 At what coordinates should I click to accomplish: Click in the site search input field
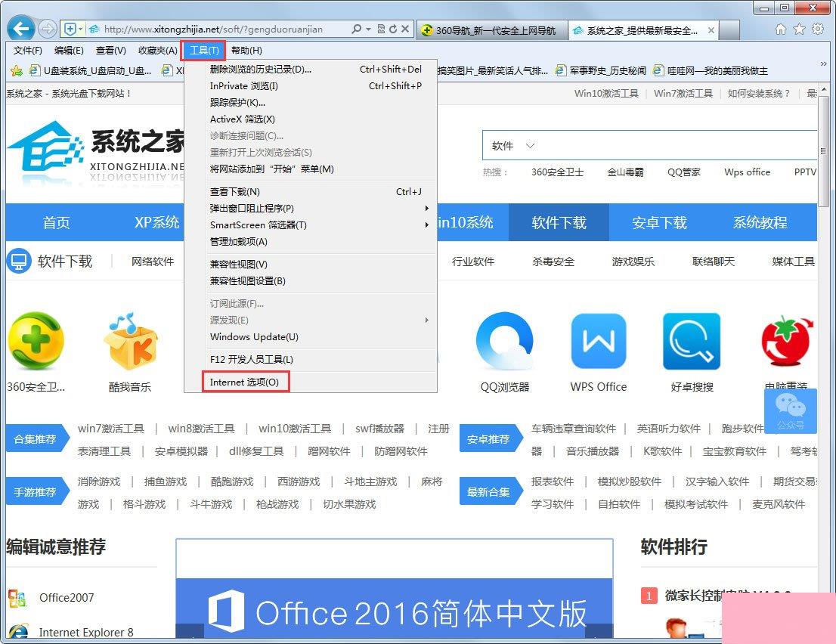pos(677,146)
